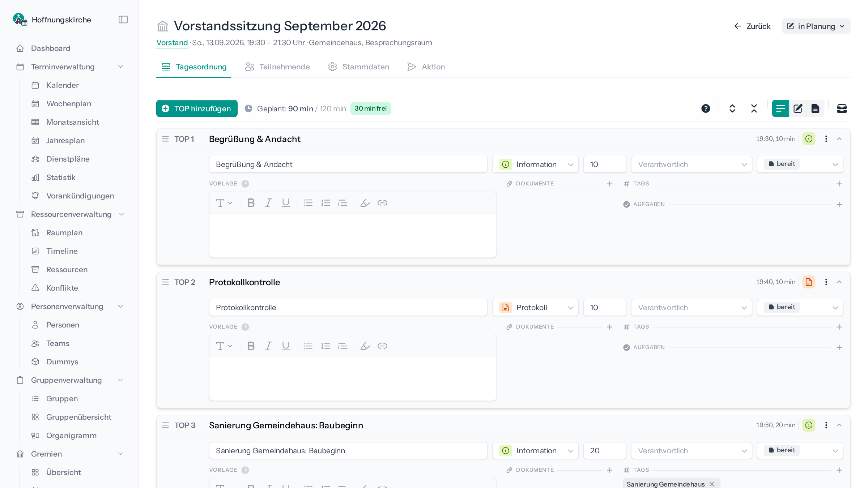Add a task (Aufgaben) to TOP 2
Viewport: 868px width, 488px height.
tap(839, 348)
